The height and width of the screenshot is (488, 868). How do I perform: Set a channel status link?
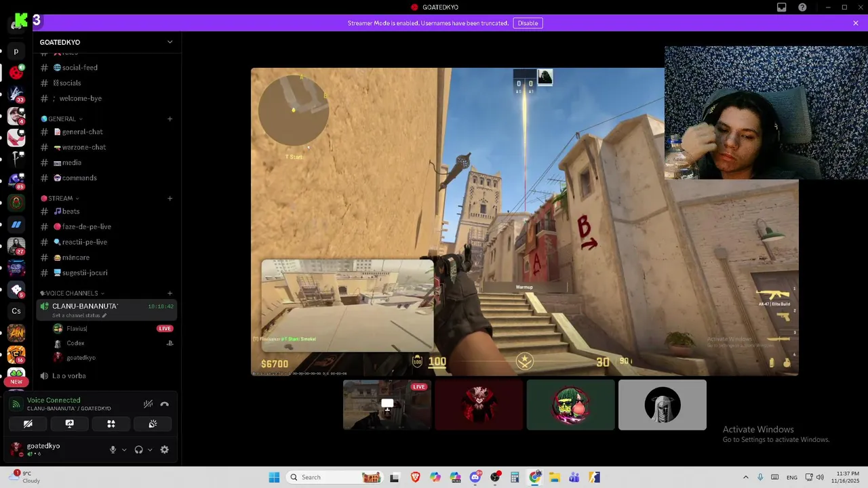coord(79,316)
